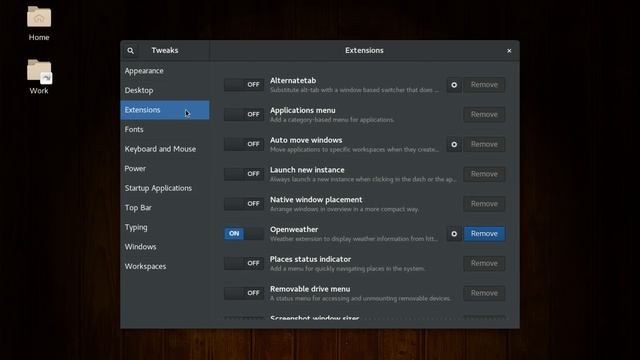Click the Native window placement title
This screenshot has height=360, width=640.
click(x=316, y=200)
